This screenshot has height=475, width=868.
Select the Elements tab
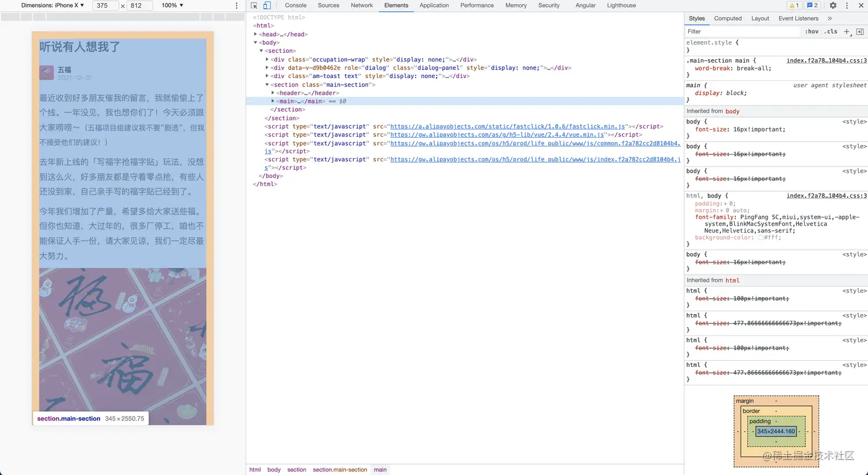coord(396,5)
